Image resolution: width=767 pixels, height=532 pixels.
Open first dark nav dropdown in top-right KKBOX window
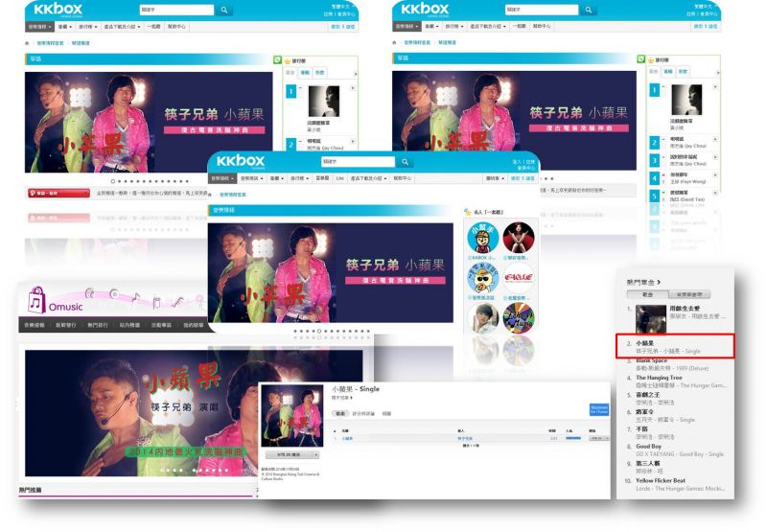pos(407,27)
